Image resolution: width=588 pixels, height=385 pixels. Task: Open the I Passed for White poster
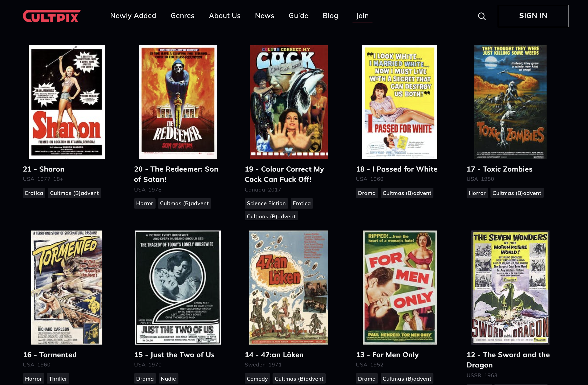point(400,102)
